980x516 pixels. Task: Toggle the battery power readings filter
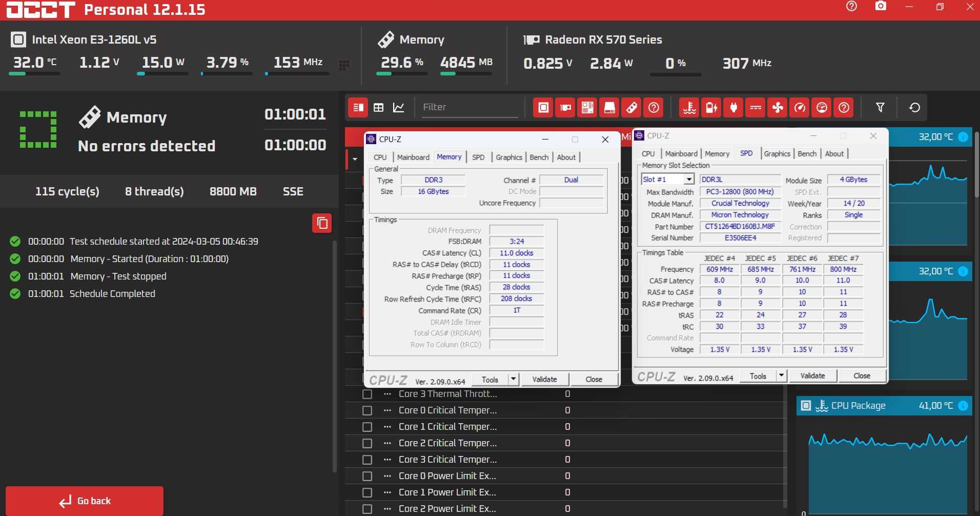pyautogui.click(x=711, y=107)
